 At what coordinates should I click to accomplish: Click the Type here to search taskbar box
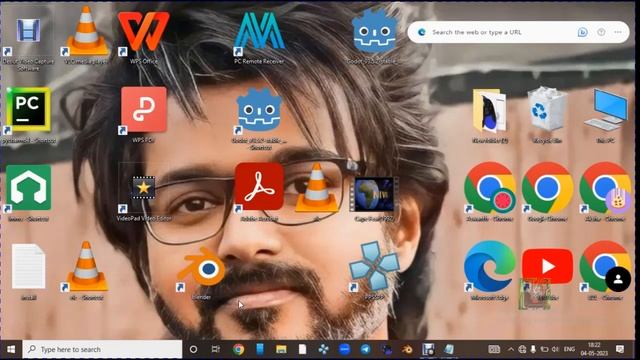point(102,349)
